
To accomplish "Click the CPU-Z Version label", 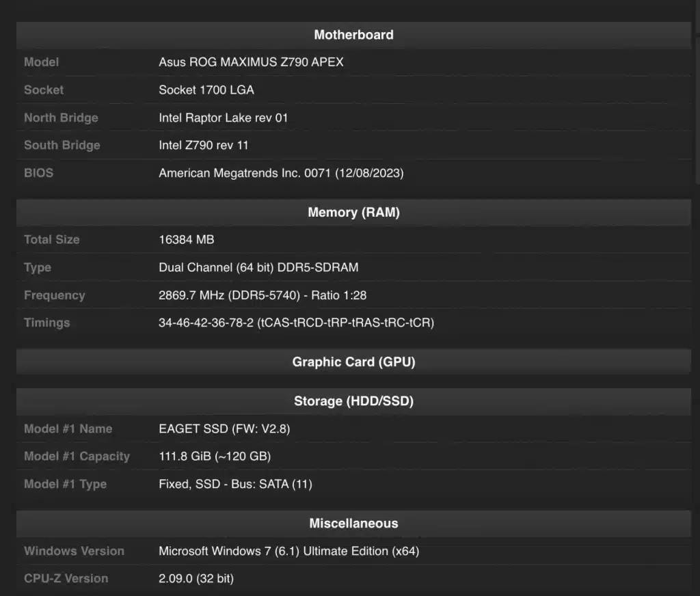I will coord(66,579).
